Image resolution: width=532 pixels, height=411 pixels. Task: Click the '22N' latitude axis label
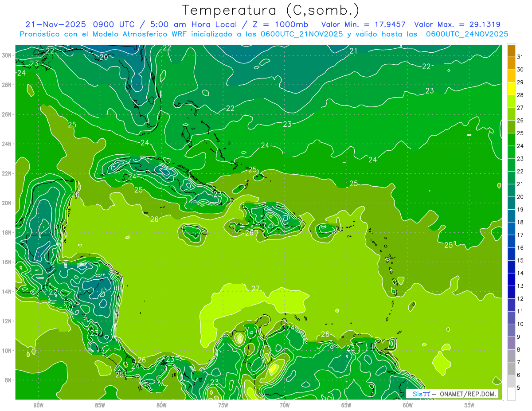click(7, 173)
